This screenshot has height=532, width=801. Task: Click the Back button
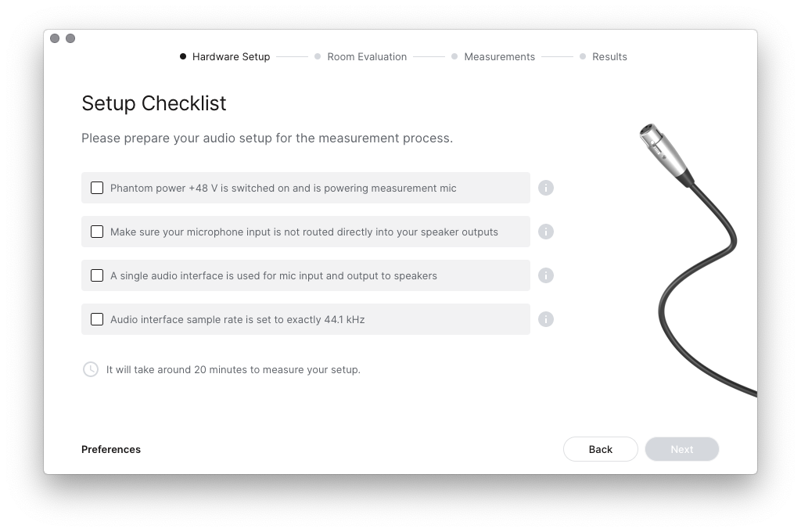600,449
